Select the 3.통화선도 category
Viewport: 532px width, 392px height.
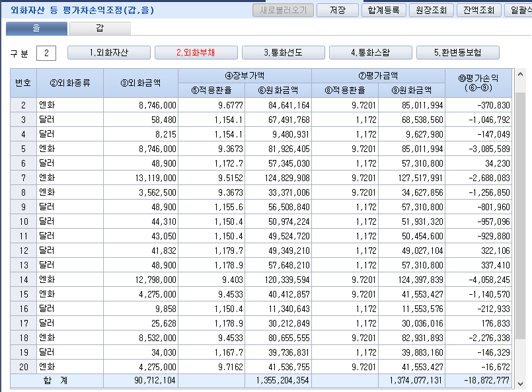(284, 53)
